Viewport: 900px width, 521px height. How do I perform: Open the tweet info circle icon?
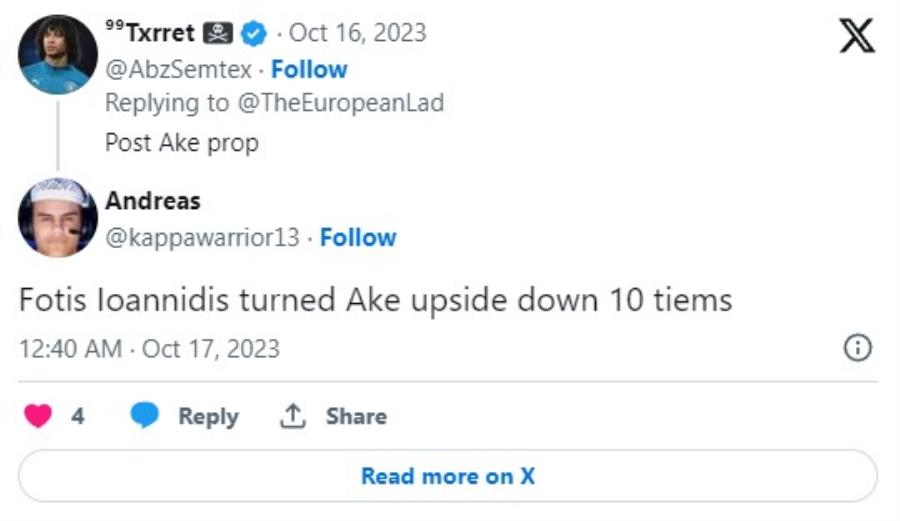click(858, 348)
